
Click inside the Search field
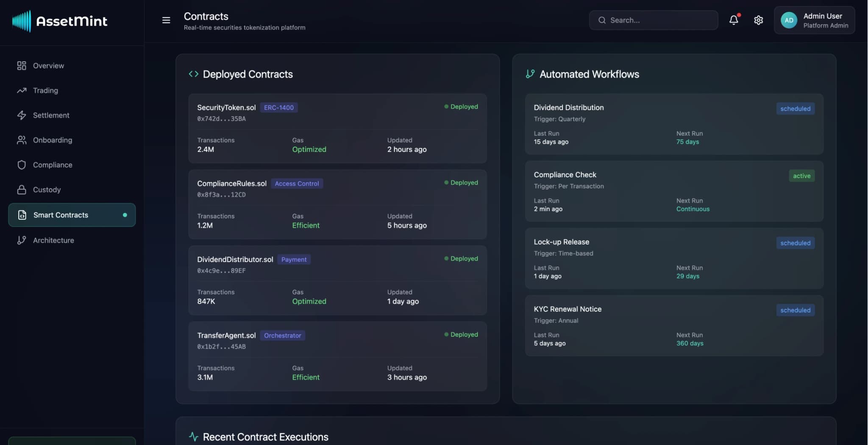coord(653,20)
